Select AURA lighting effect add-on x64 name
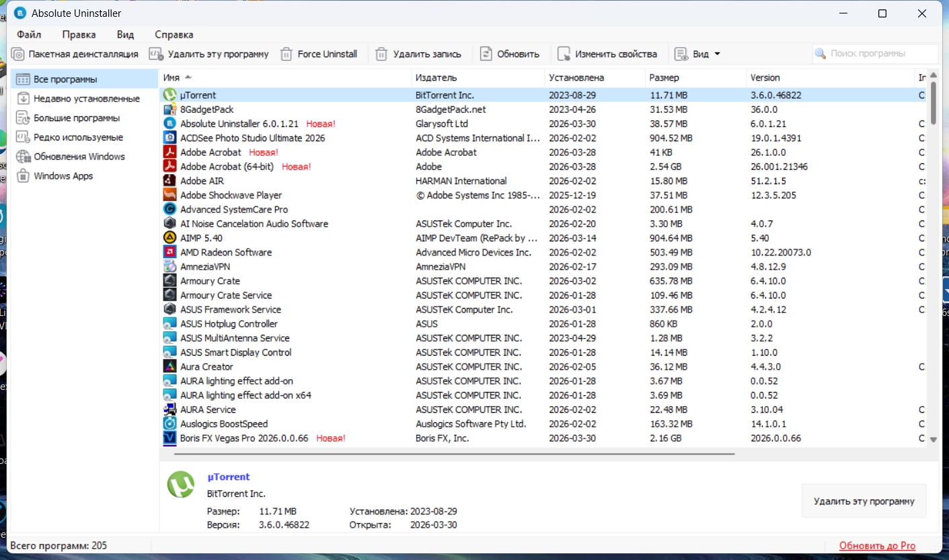The width and height of the screenshot is (949, 560). click(x=245, y=395)
